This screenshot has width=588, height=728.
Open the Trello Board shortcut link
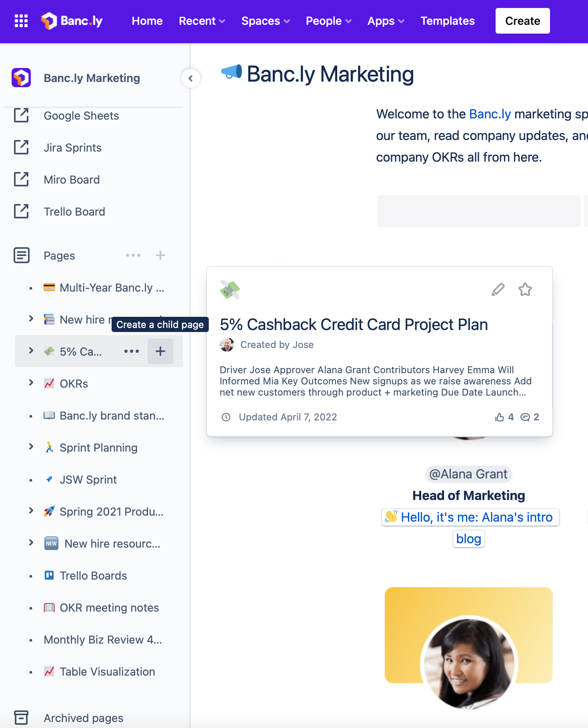[x=74, y=212]
